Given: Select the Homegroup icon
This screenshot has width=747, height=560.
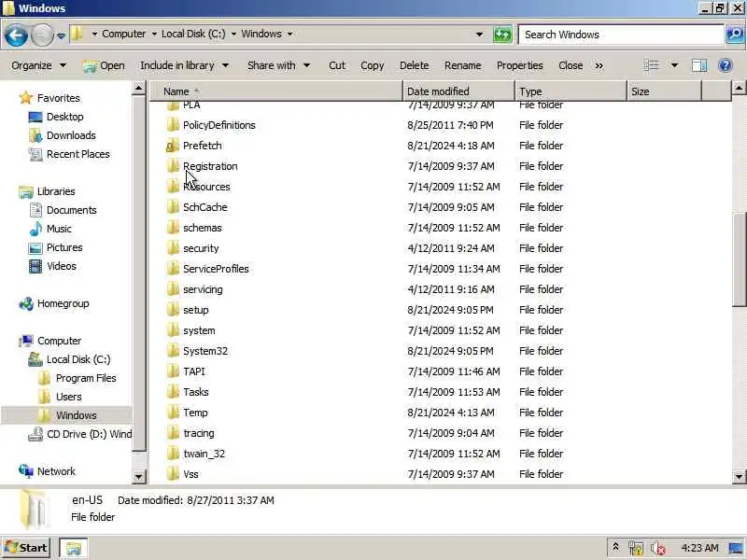Looking at the screenshot, I should [26, 304].
